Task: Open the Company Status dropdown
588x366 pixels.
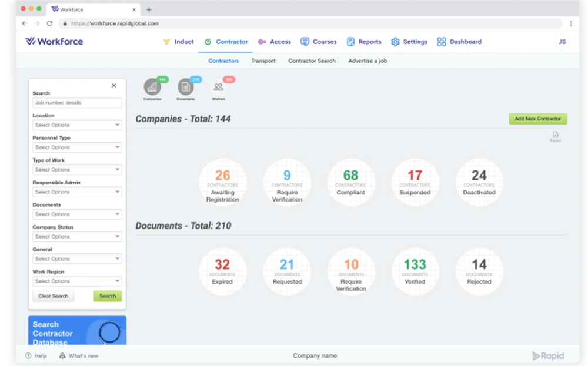Action: tap(77, 236)
